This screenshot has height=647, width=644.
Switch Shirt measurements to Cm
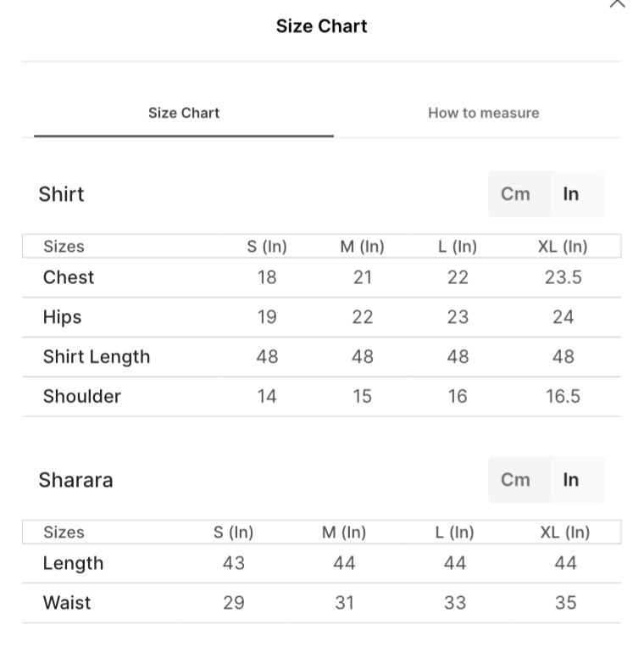pos(515,194)
